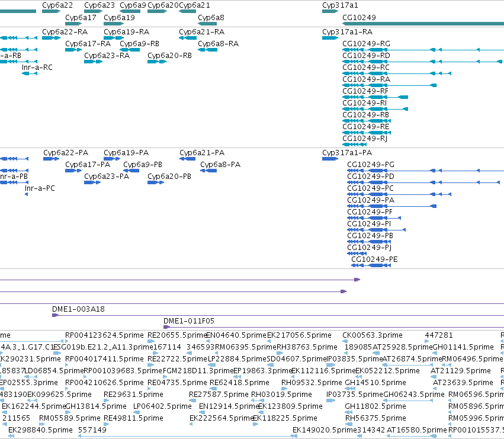The image size is (504, 439).
Task: Select protein Inr-a-PC label
Action: [40, 188]
